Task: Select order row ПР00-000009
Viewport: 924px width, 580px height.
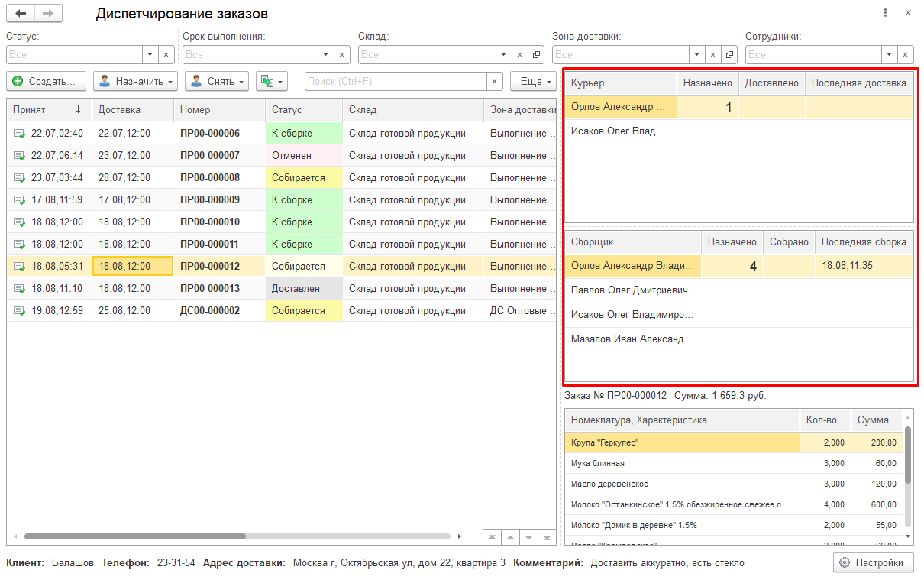Action: (x=281, y=200)
